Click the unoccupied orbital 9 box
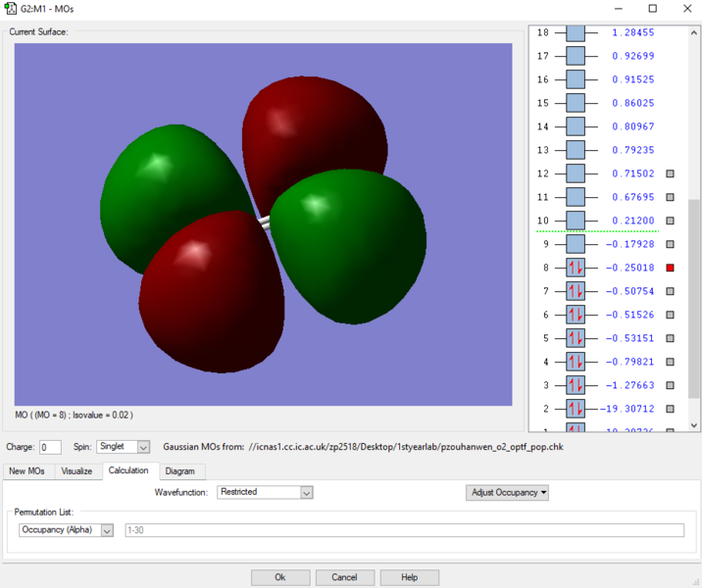 pyautogui.click(x=576, y=244)
